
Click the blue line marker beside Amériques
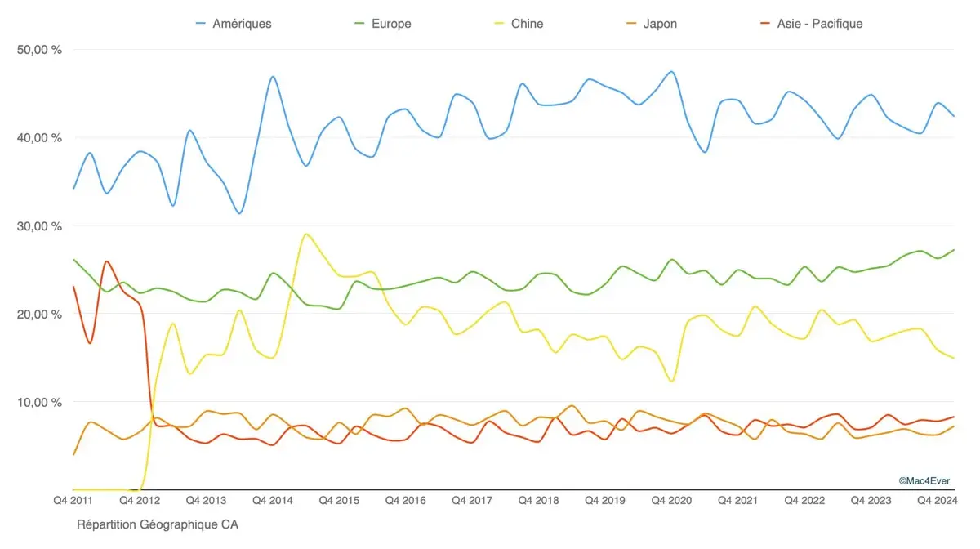pos(201,24)
